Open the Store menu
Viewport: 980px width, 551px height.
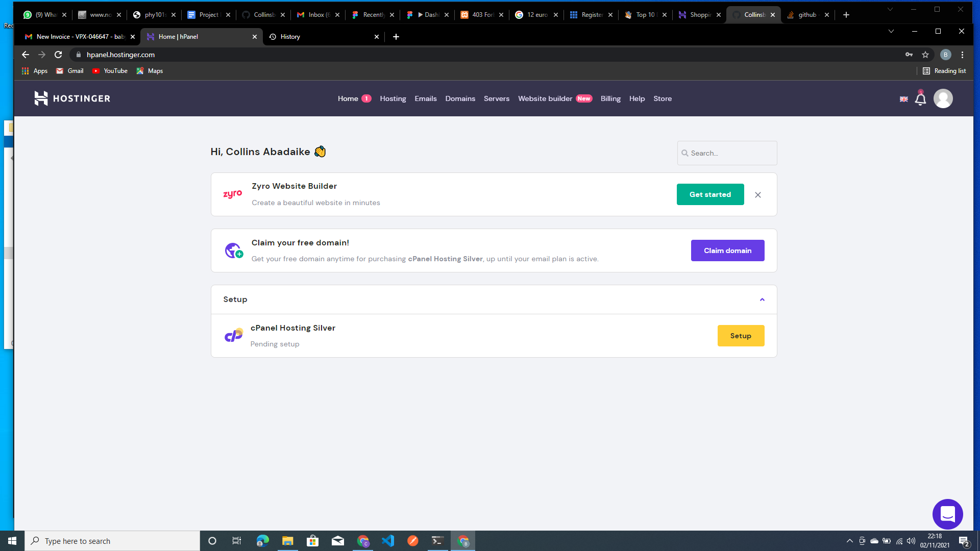[662, 98]
